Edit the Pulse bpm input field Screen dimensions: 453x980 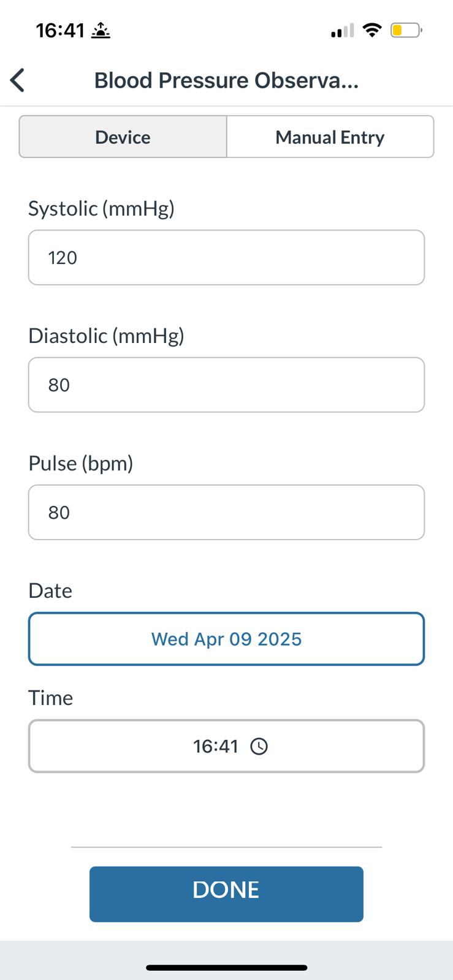tap(226, 512)
